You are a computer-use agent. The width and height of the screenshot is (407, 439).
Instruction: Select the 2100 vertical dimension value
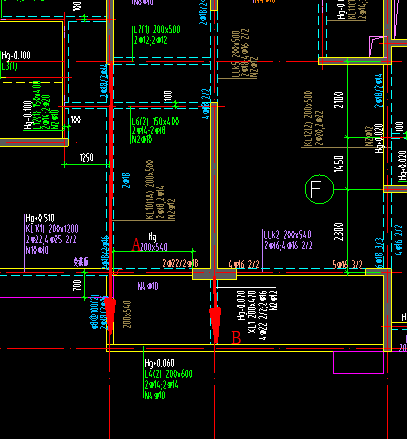[338, 100]
